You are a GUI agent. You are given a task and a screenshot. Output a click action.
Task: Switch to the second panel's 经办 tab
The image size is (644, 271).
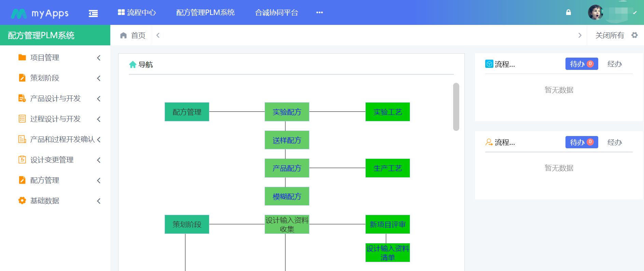tap(614, 142)
